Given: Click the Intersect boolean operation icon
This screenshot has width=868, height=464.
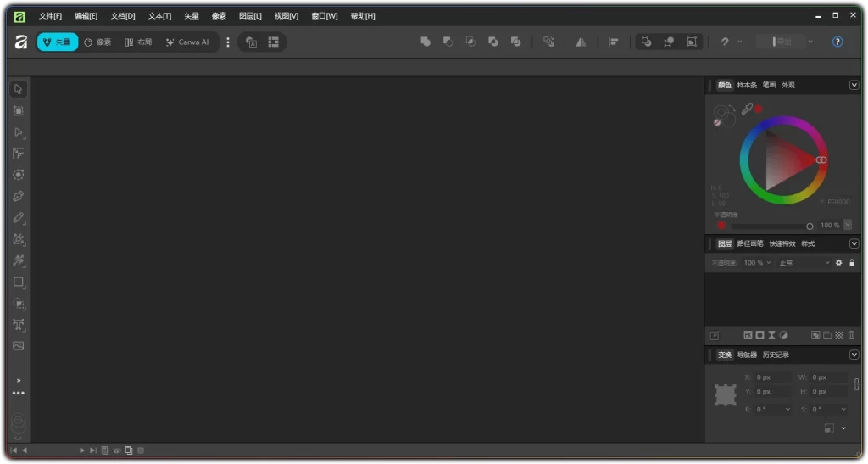Looking at the screenshot, I should [x=470, y=42].
